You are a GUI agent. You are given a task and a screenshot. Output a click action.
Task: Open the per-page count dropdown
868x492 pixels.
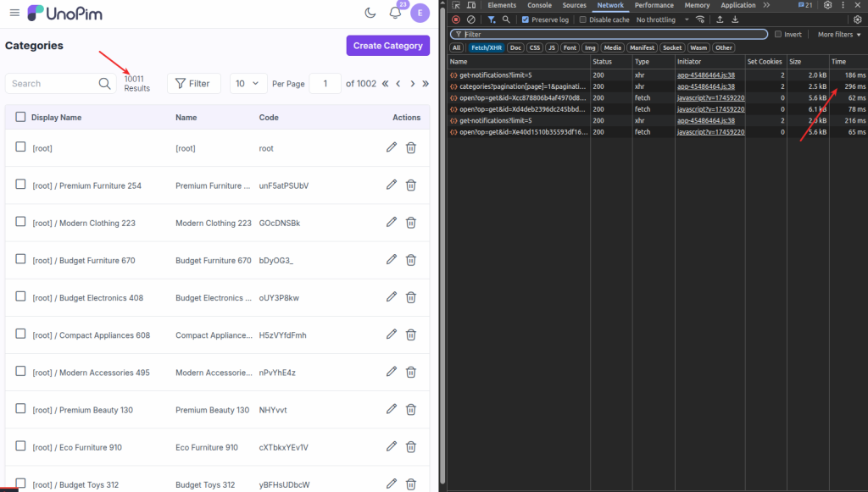point(248,84)
